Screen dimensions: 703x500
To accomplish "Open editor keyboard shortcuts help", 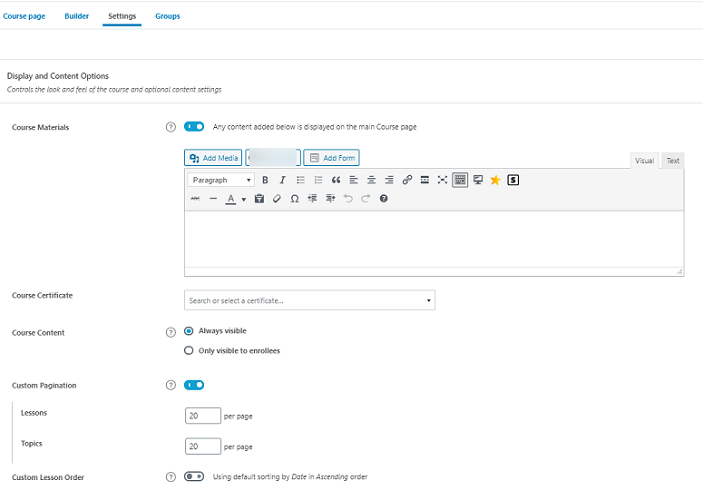I will [383, 198].
